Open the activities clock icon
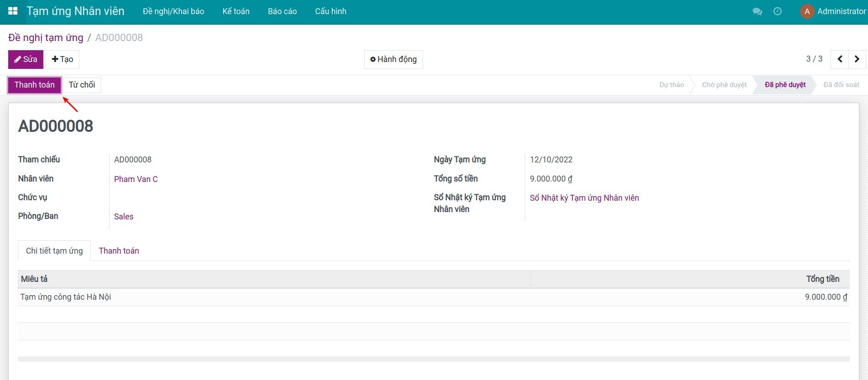 tap(778, 11)
